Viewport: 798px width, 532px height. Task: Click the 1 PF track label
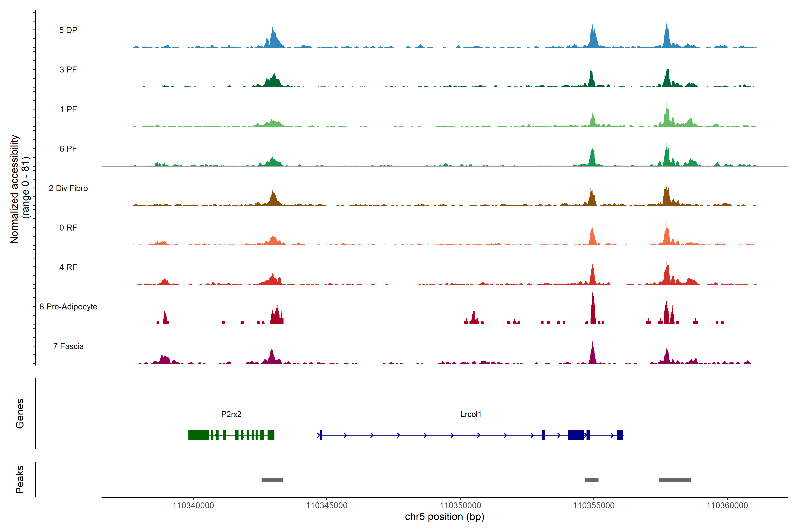(x=68, y=109)
